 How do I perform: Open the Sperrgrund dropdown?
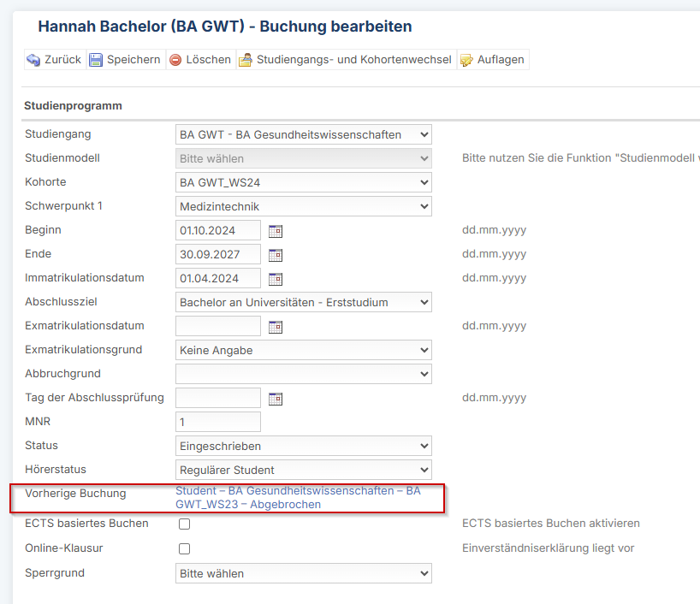[x=304, y=572]
